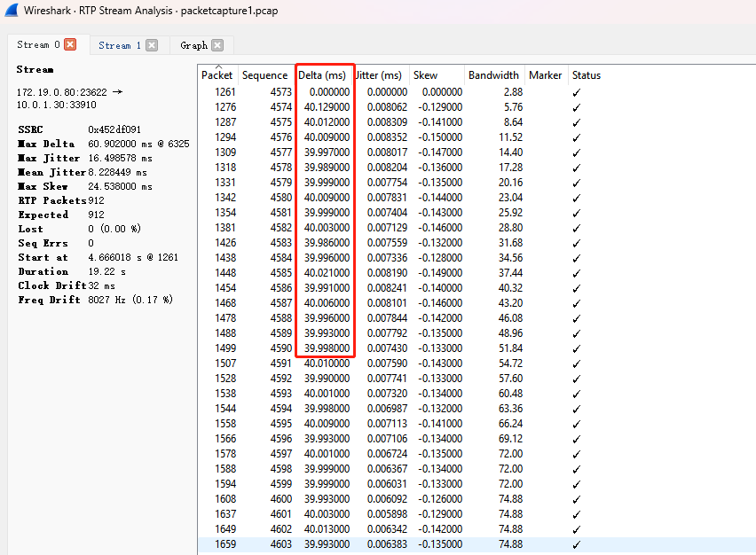Sort by the Bandwidth column header

[493, 75]
